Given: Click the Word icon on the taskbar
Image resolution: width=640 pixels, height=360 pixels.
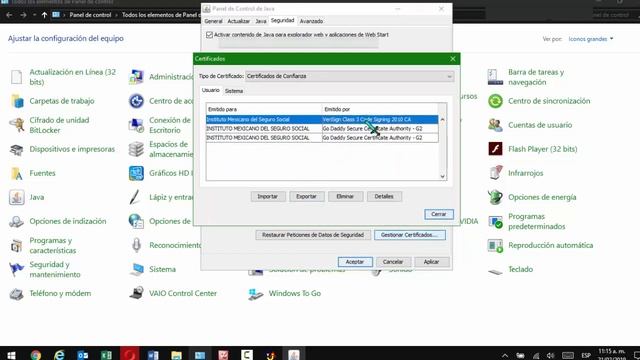Looking at the screenshot, I should 153,355.
